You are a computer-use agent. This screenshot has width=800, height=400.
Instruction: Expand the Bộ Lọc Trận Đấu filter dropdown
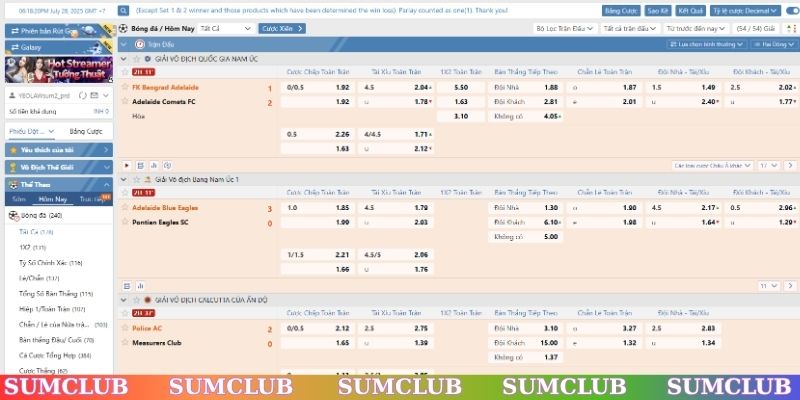point(566,29)
